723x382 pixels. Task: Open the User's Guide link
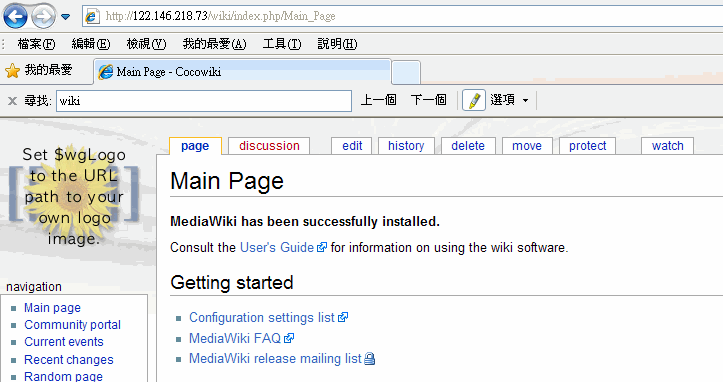[277, 248]
